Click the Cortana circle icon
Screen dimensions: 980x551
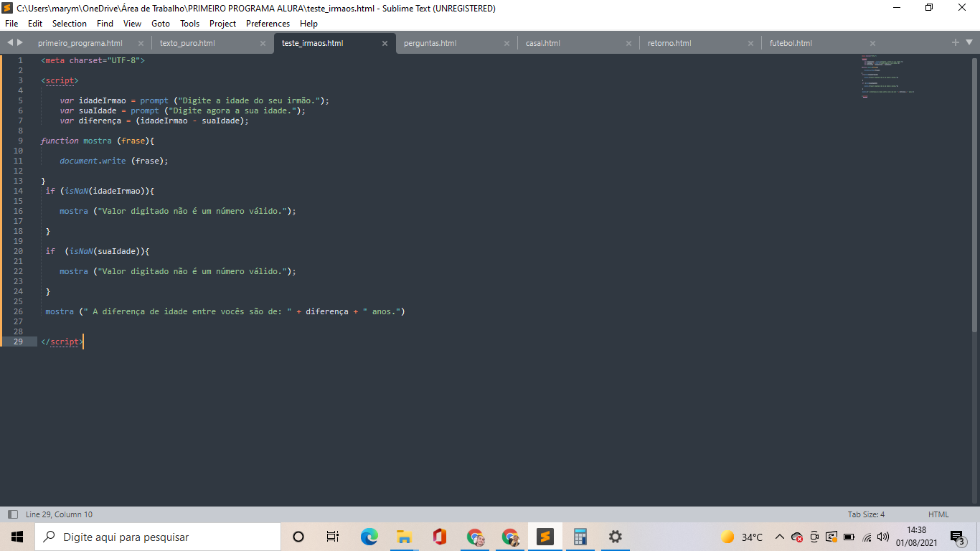[x=298, y=537]
